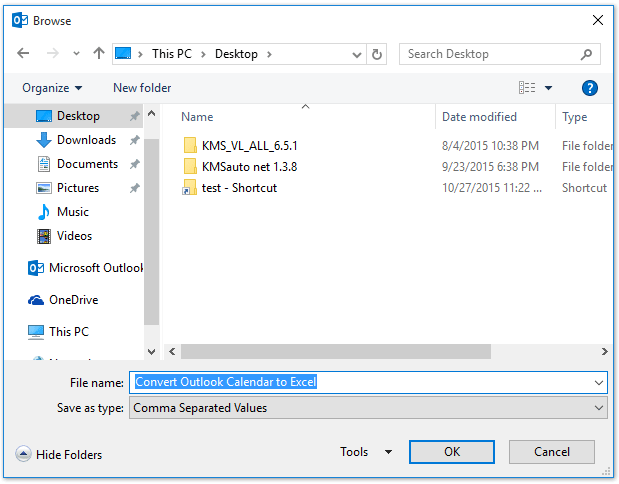Click navigation pane scroll down arrow
619x484 pixels.
[151, 351]
